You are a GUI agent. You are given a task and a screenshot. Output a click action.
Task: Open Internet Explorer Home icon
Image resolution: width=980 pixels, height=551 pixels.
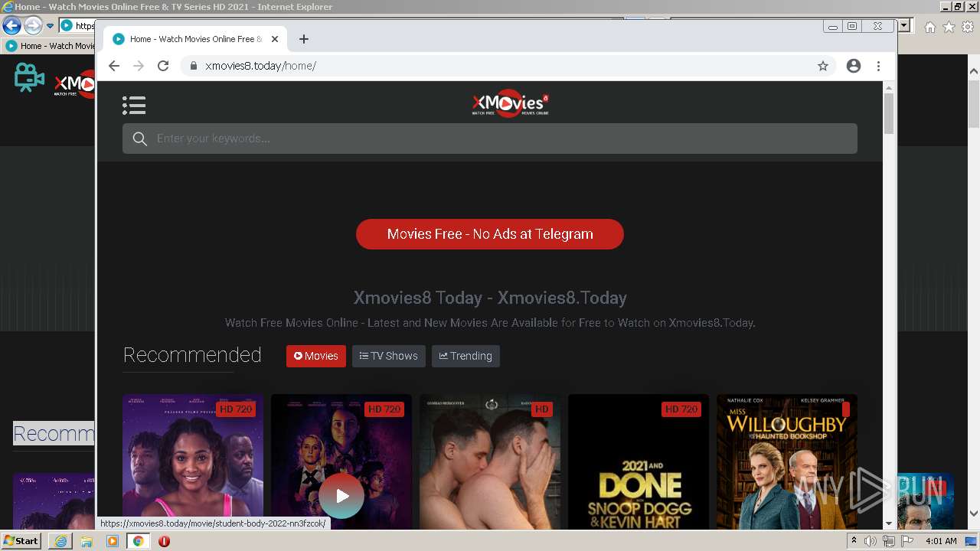pos(929,27)
